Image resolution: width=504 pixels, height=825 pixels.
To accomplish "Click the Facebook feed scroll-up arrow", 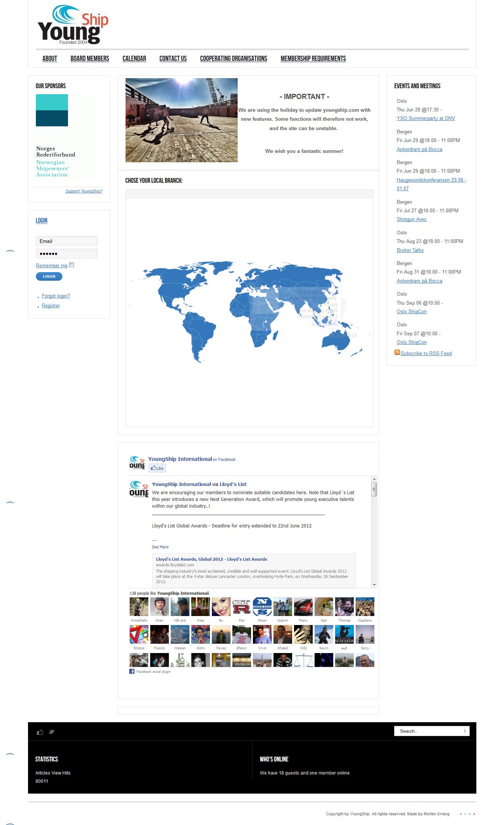I will tap(374, 479).
